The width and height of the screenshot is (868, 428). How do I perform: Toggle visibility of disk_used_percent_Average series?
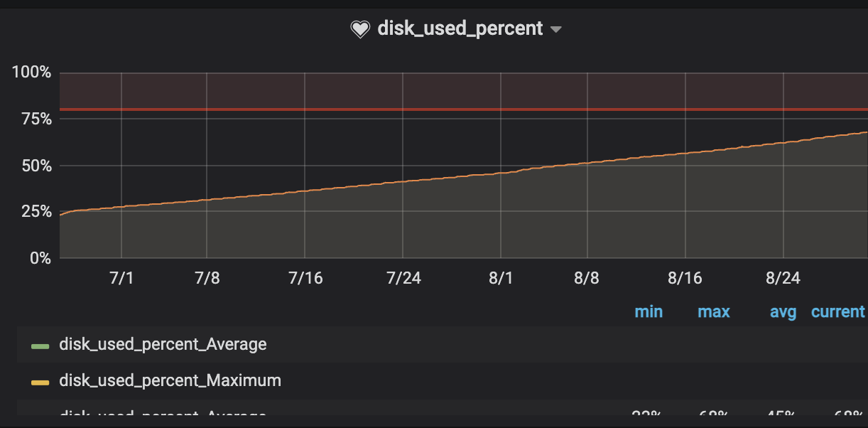coord(164,344)
